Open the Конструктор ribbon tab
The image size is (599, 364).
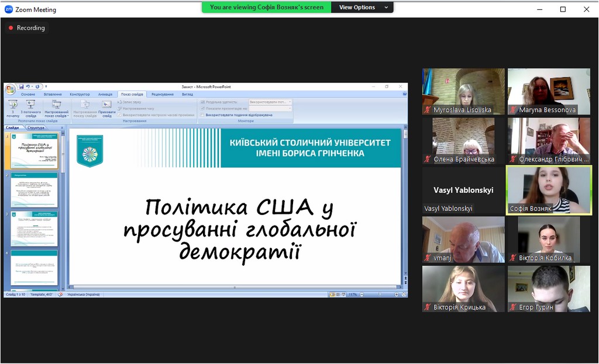pyautogui.click(x=80, y=94)
